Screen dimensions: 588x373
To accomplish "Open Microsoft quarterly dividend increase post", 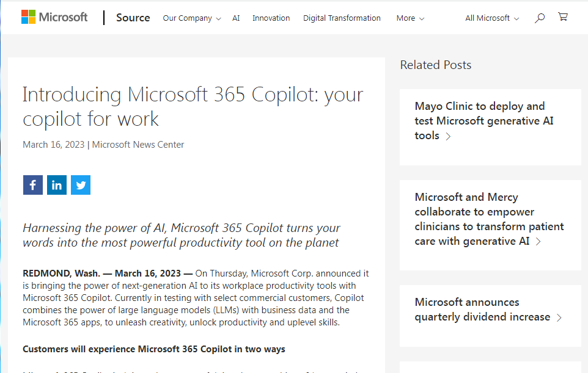I will (x=482, y=310).
